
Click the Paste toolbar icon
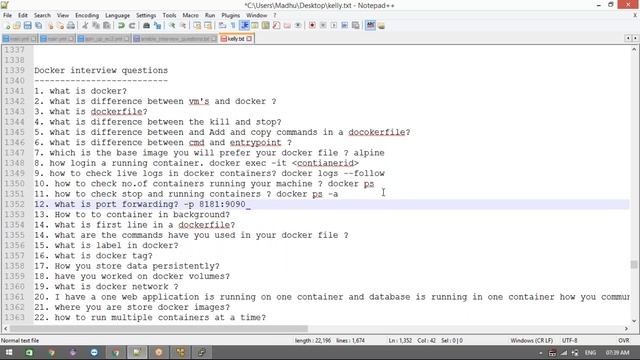107,26
